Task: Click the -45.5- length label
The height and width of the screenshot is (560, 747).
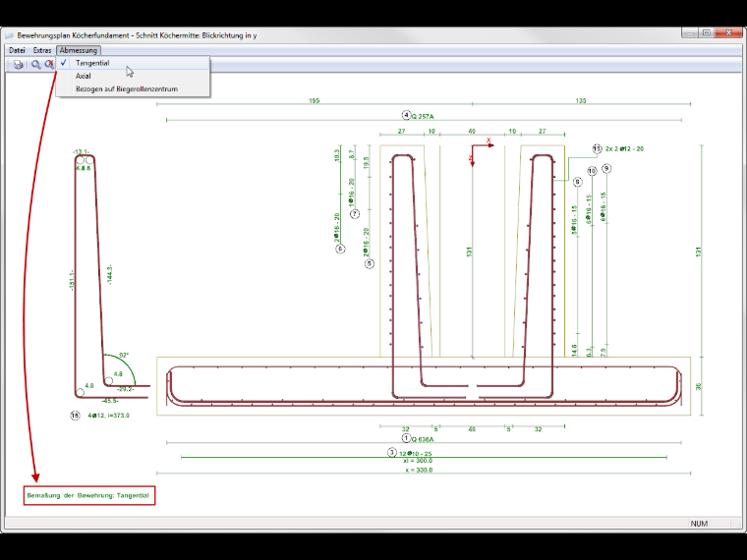Action: coord(110,401)
